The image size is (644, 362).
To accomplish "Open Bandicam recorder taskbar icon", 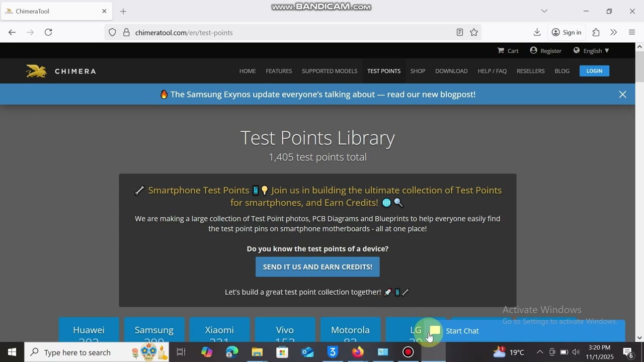I will click(x=408, y=352).
